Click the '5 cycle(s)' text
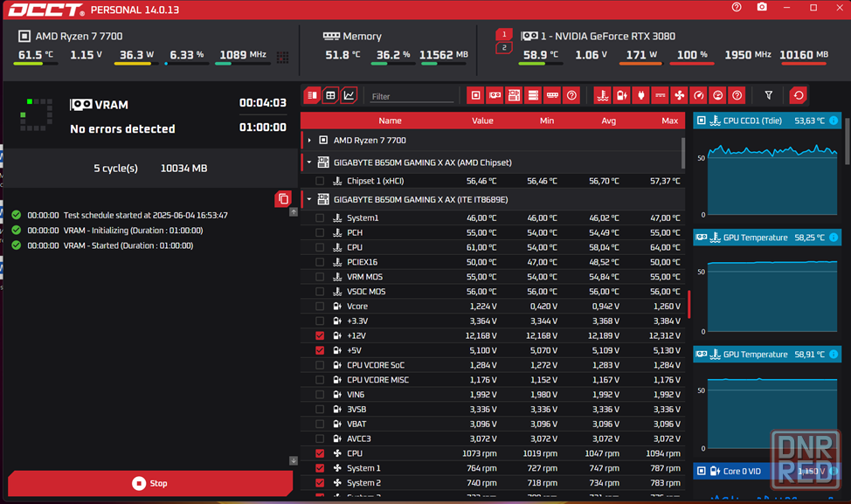This screenshot has height=504, width=851. click(115, 169)
